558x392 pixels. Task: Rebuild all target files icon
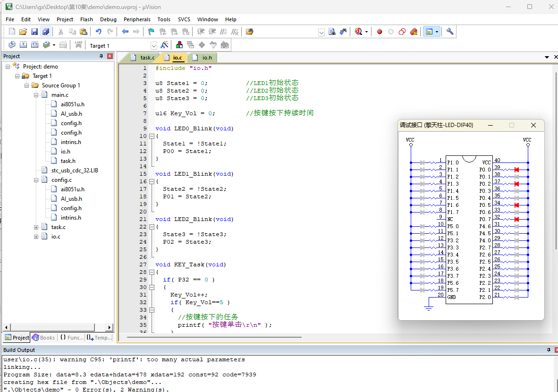pyautogui.click(x=34, y=45)
